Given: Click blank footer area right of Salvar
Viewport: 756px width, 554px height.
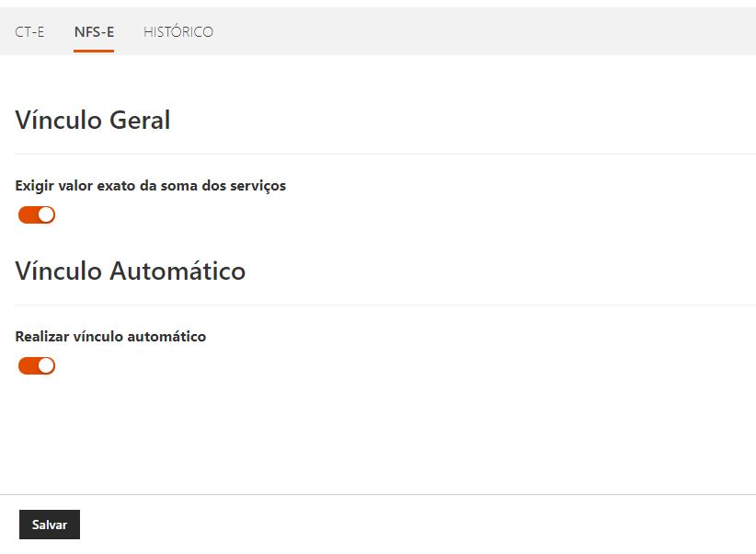Looking at the screenshot, I should coord(414,525).
